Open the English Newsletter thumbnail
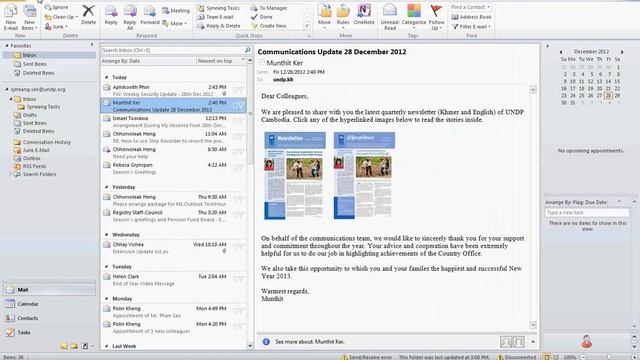This screenshot has height=360, width=640. [x=295, y=176]
